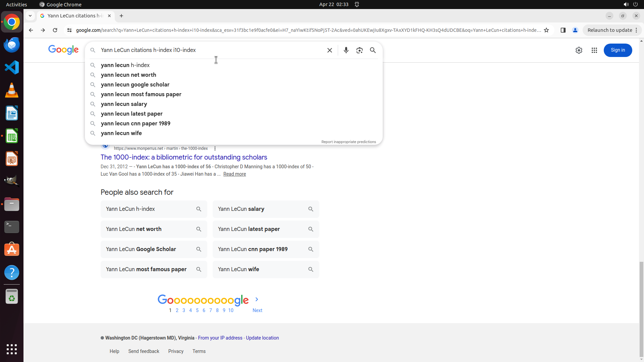644x362 pixels.
Task: Open the Google apps grid icon
Action: [x=594, y=50]
